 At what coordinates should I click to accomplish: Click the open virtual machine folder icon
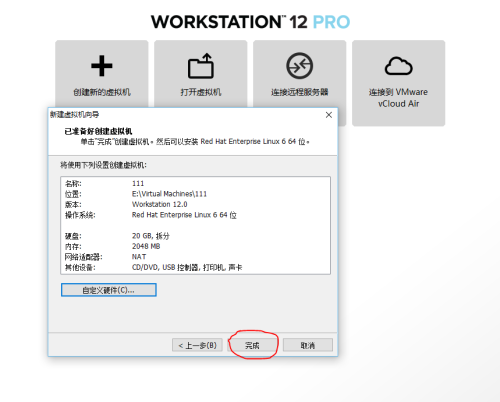tap(201, 66)
